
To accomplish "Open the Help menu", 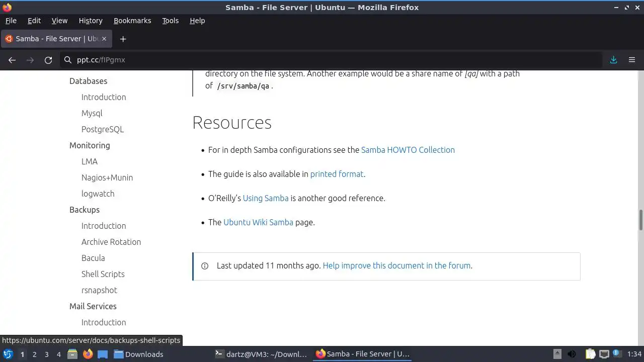I will [x=197, y=21].
